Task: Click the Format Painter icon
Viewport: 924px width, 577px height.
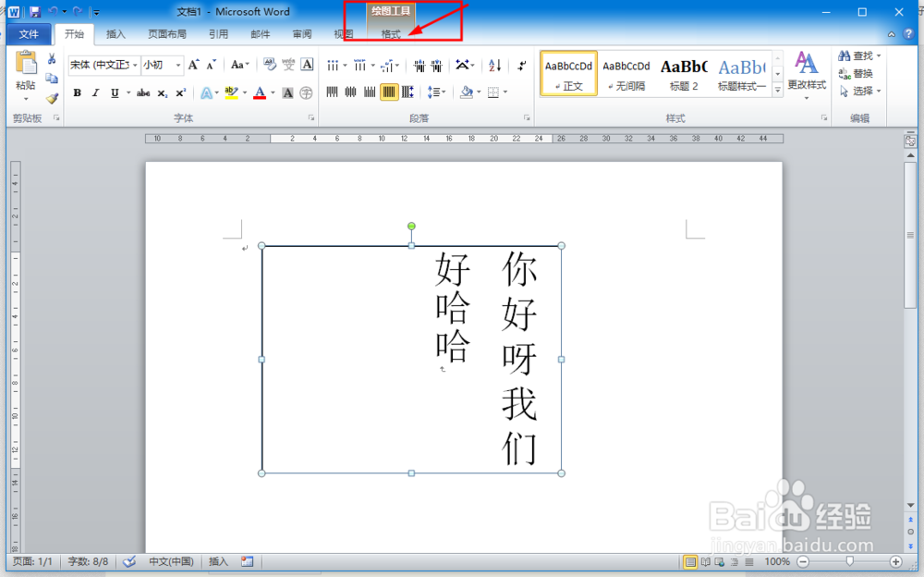Action: coord(52,98)
